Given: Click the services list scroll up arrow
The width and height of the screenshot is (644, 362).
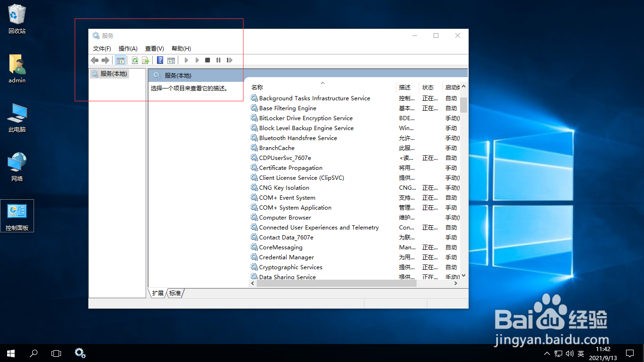Looking at the screenshot, I should click(x=464, y=87).
